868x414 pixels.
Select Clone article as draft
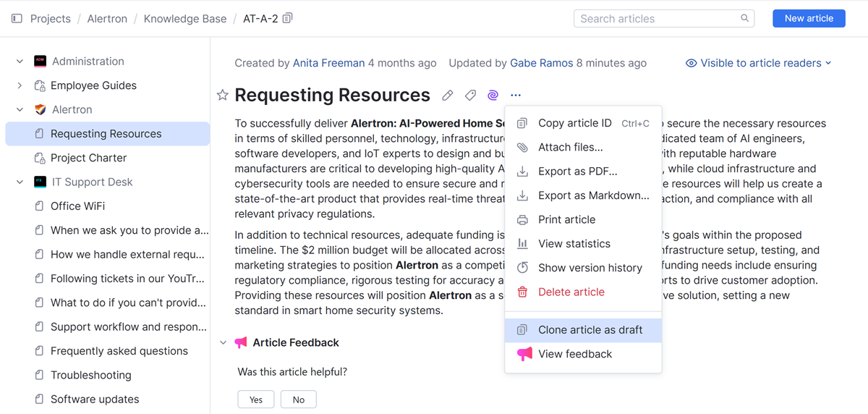[590, 330]
